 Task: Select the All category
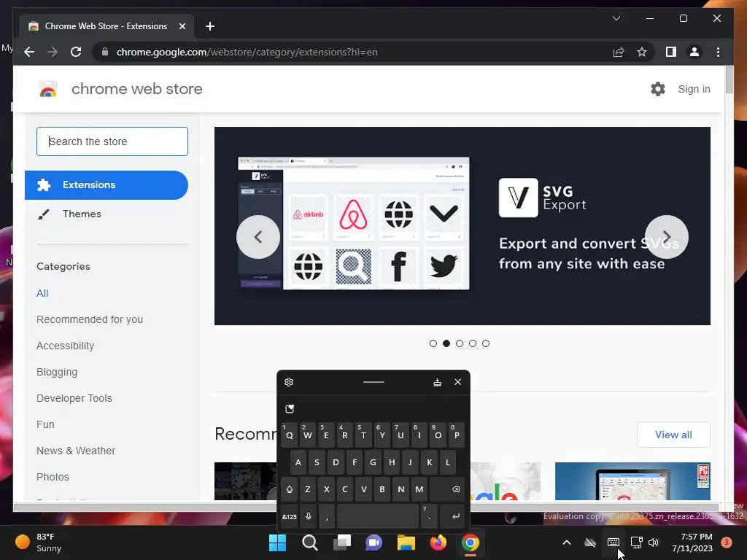click(x=42, y=293)
